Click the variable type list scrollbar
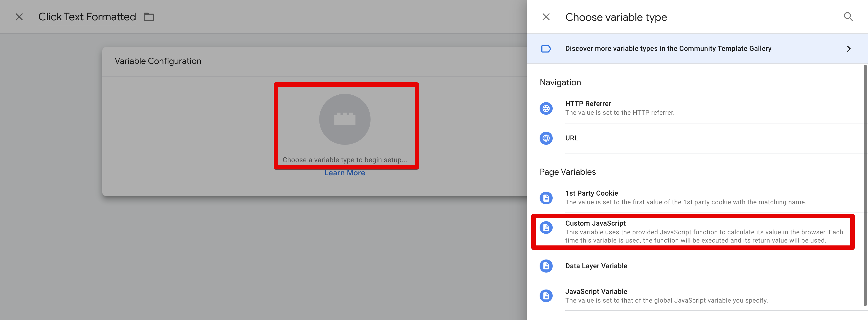 point(865,185)
